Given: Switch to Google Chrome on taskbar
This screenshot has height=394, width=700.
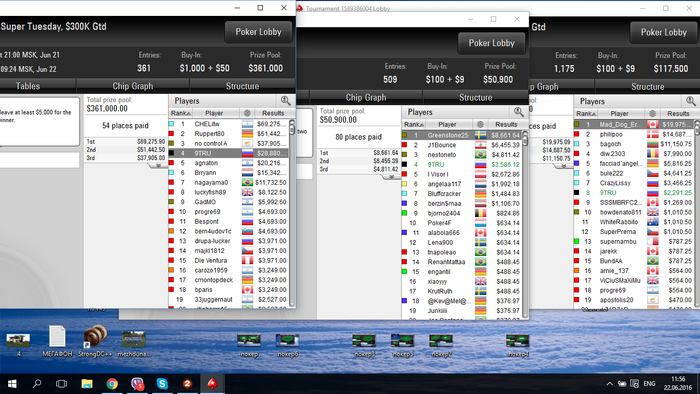Looking at the screenshot, I should [x=112, y=384].
